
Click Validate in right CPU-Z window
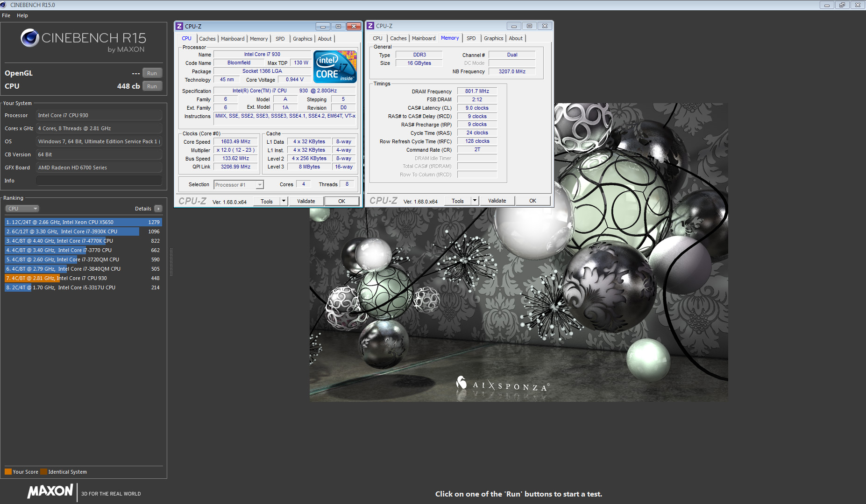click(x=497, y=201)
